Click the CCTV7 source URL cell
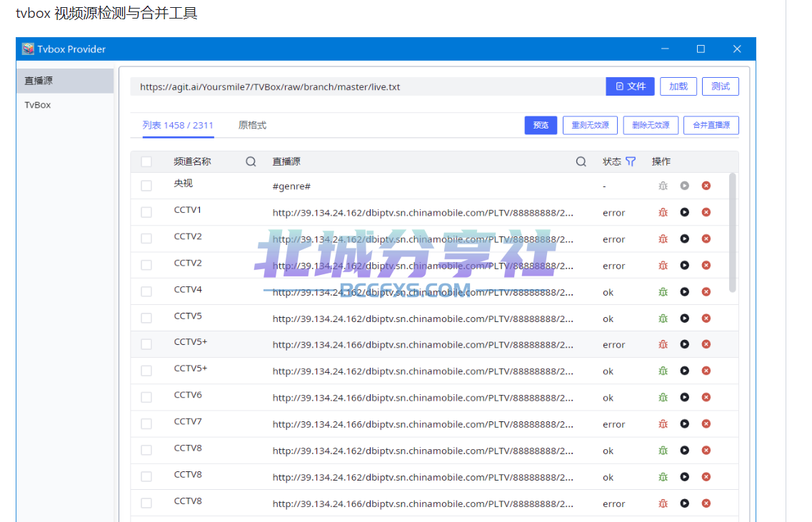This screenshot has width=812, height=522. tap(423, 424)
